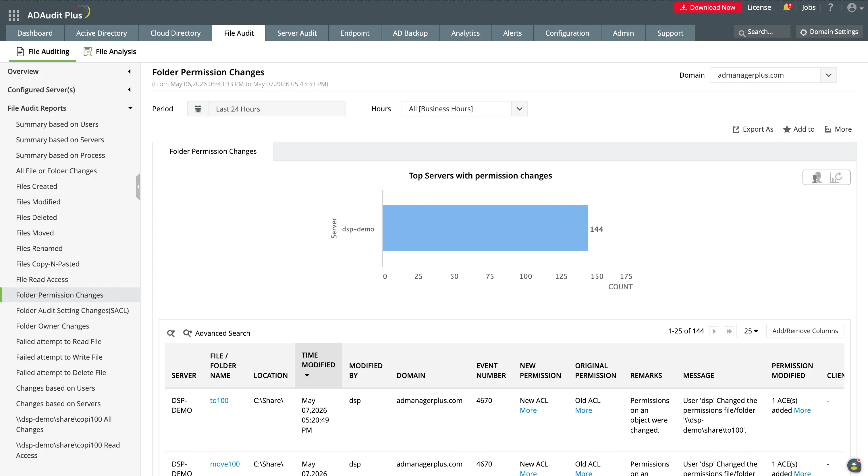The width and height of the screenshot is (868, 476).
Task: Open Files Deleted report
Action: pos(36,217)
